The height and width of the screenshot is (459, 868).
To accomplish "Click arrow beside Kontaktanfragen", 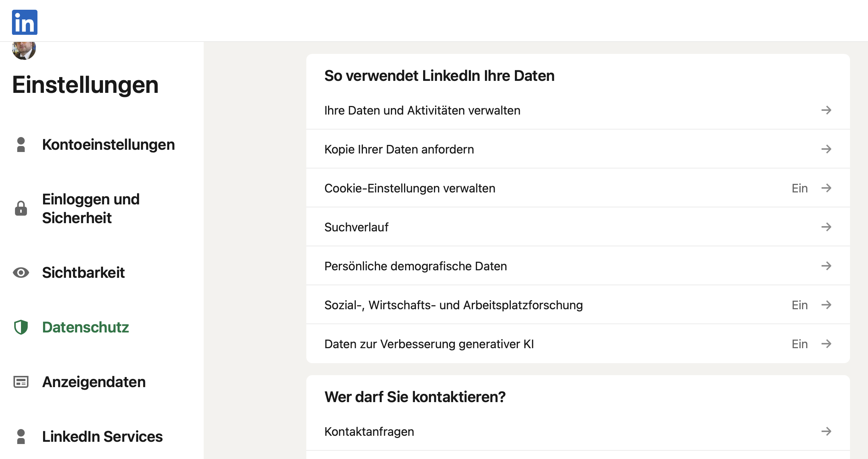I will tap(826, 432).
